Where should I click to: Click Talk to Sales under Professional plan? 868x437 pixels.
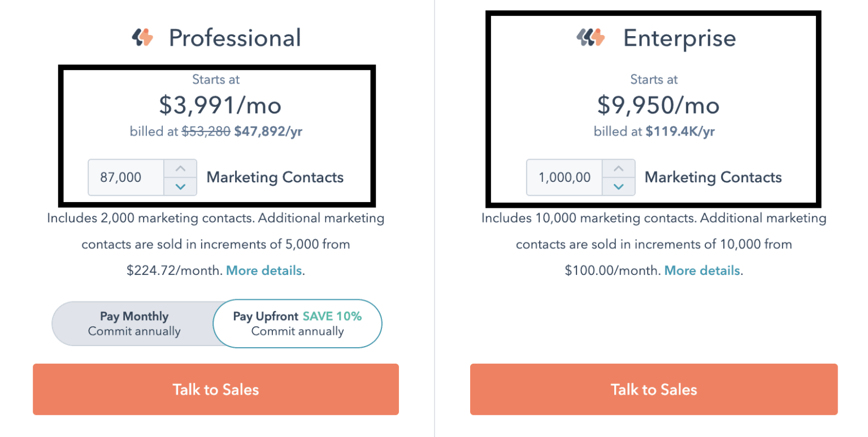tap(216, 390)
